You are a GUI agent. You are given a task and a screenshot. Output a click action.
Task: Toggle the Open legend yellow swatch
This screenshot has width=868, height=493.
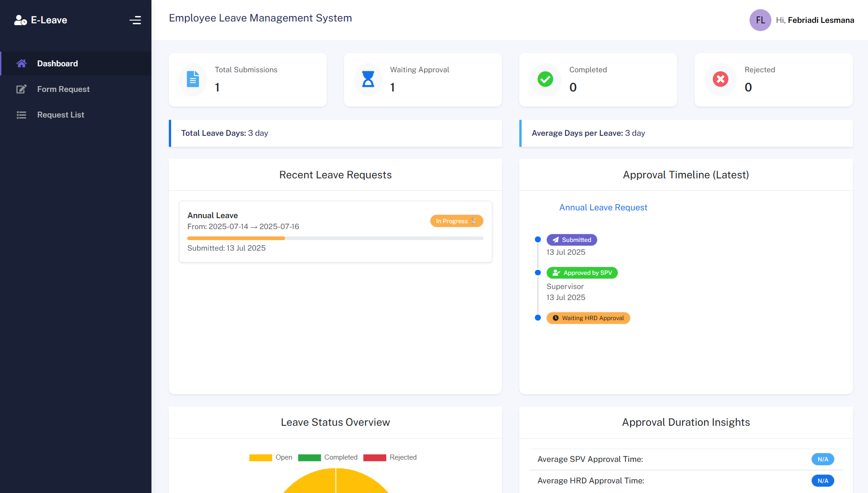tap(261, 457)
